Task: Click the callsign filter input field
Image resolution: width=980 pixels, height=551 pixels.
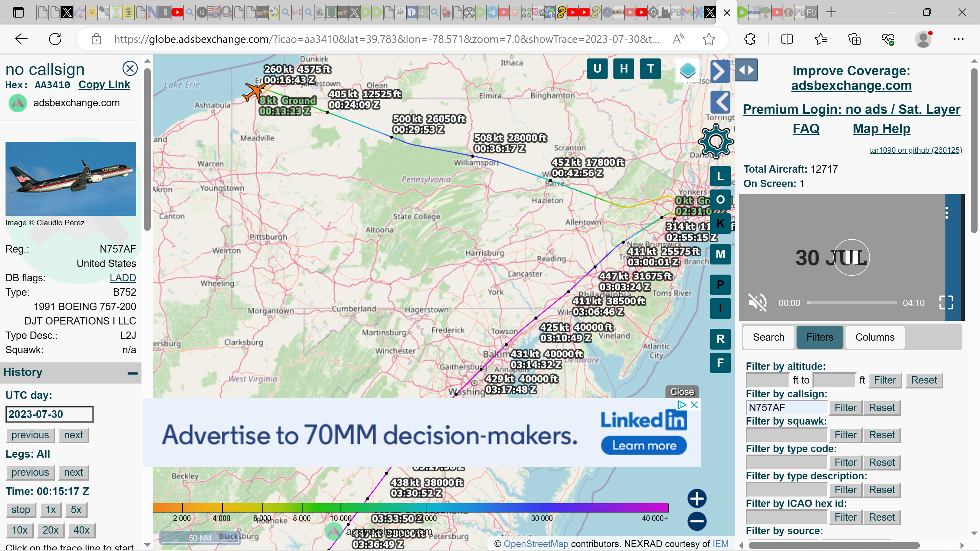Action: pos(786,408)
